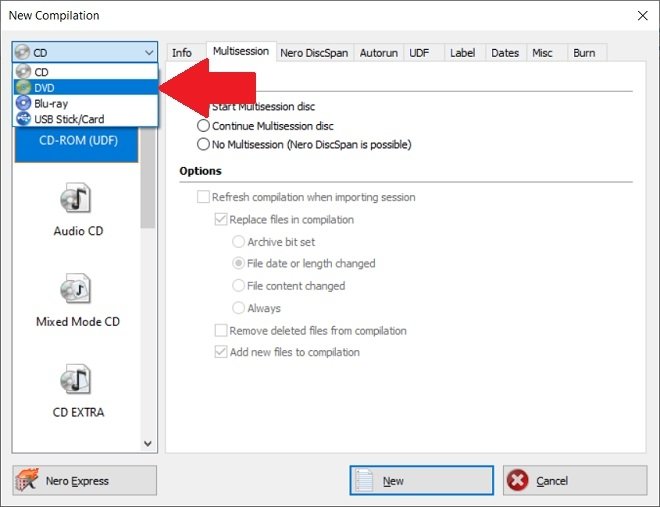The image size is (660, 507).
Task: Open the Nero DiscSpan tab
Action: pyautogui.click(x=314, y=53)
